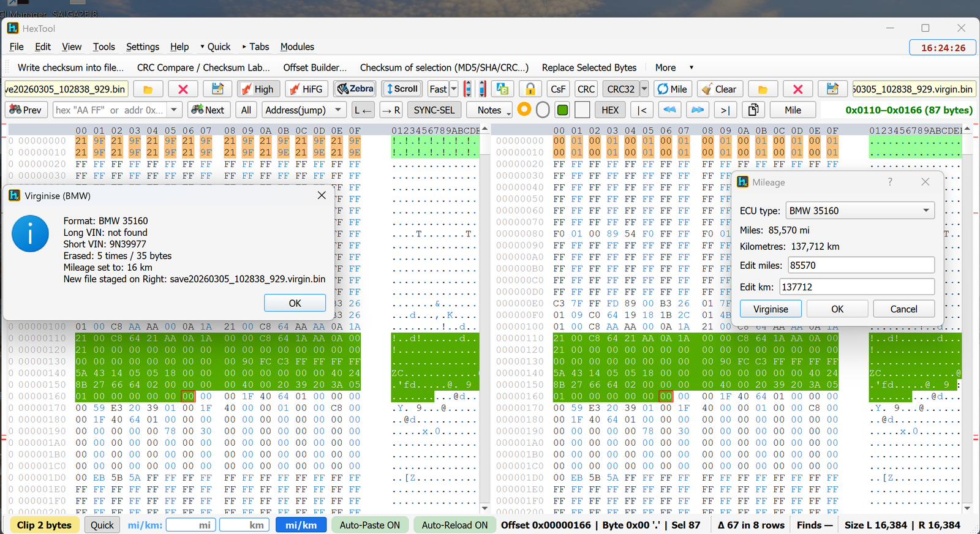Click the green color square swatch
Viewport: 980px width, 534px height.
[562, 110]
